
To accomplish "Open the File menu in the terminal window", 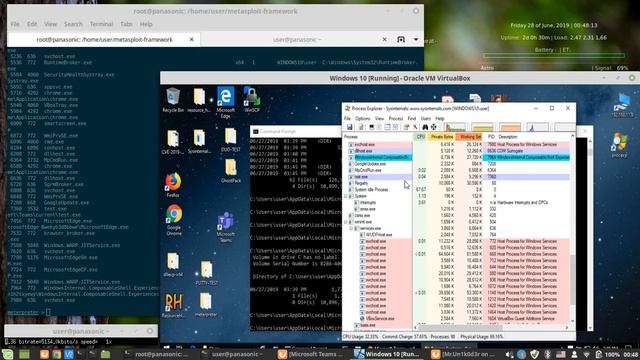I will pos(15,24).
